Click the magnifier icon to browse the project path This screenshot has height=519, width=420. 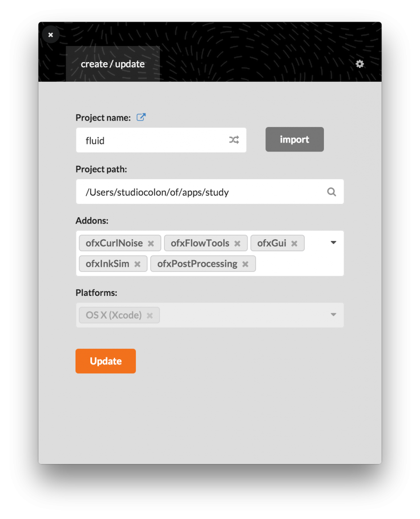(x=332, y=191)
